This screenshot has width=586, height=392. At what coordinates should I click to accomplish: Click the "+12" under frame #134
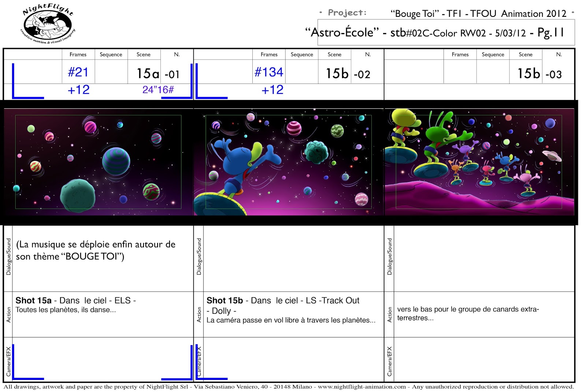coord(272,90)
